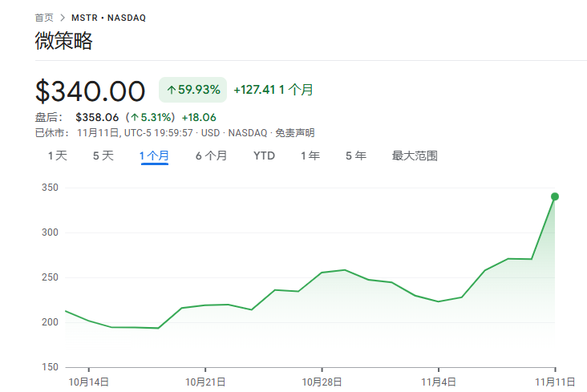This screenshot has width=587, height=392.
Task: Click the 首页 breadcrumb link
Action: [x=44, y=17]
